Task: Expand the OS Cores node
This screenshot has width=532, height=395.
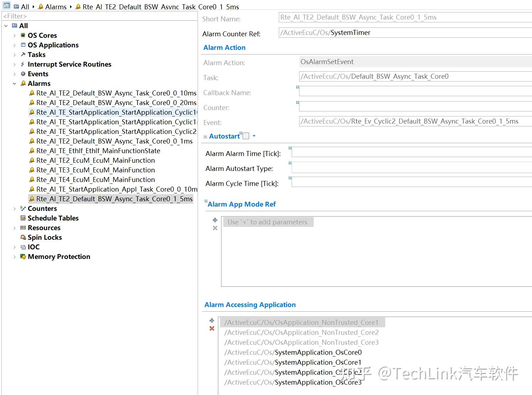Action: pos(15,35)
